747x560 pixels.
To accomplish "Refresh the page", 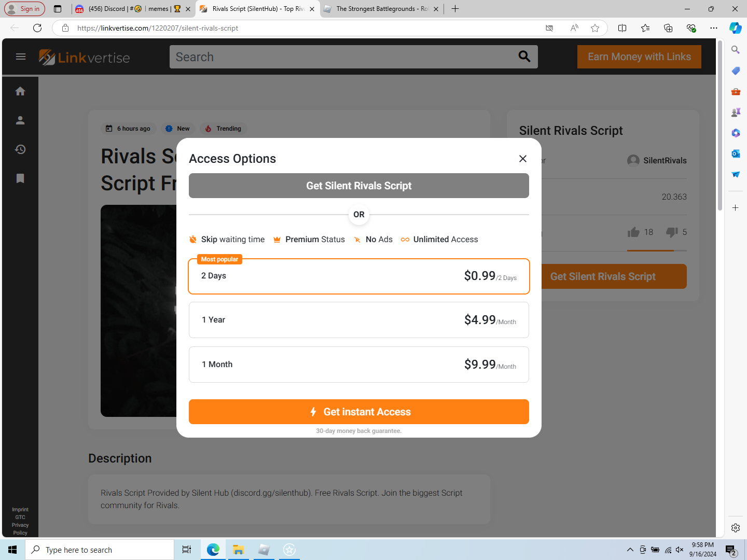I will click(37, 28).
